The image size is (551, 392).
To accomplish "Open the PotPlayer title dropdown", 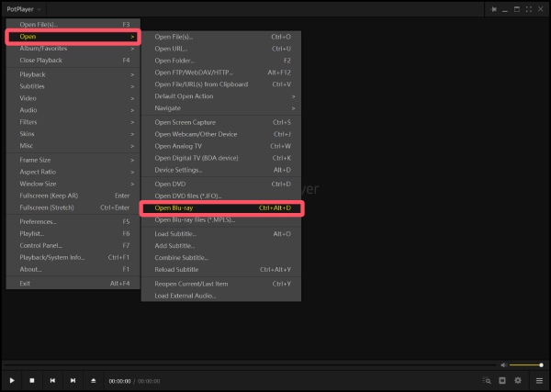I will click(24, 9).
